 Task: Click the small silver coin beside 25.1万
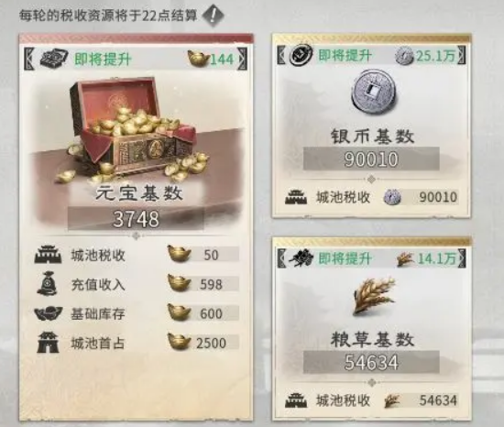point(404,55)
